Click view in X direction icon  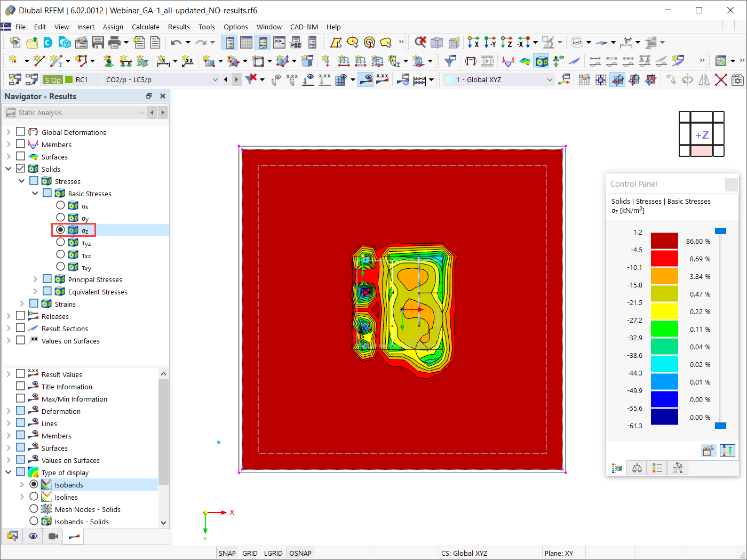(473, 42)
